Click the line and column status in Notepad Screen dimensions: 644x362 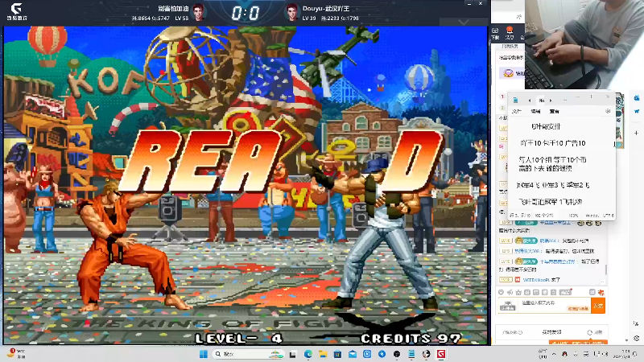click(520, 215)
